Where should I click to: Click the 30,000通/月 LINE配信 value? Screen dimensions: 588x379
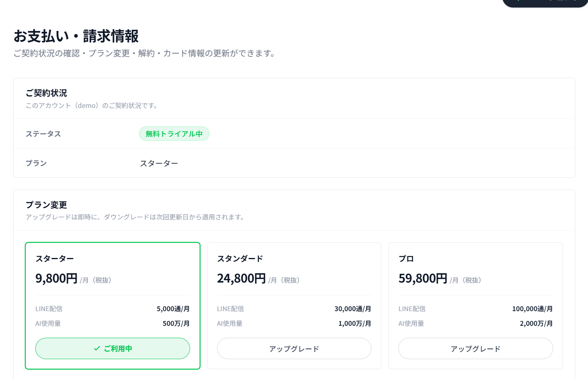point(353,309)
